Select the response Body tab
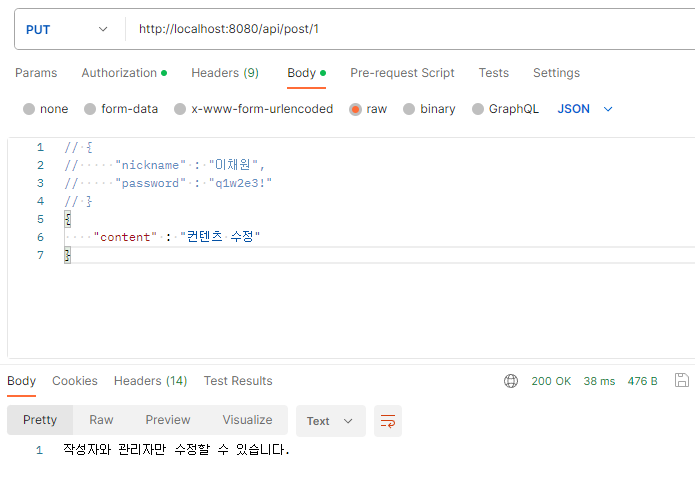695x494 pixels. tap(21, 381)
